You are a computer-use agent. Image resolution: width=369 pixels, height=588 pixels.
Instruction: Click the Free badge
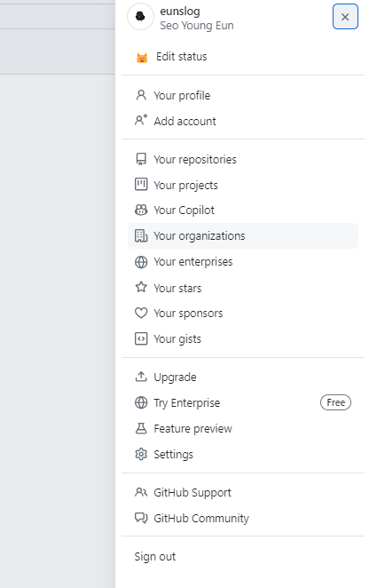click(335, 402)
